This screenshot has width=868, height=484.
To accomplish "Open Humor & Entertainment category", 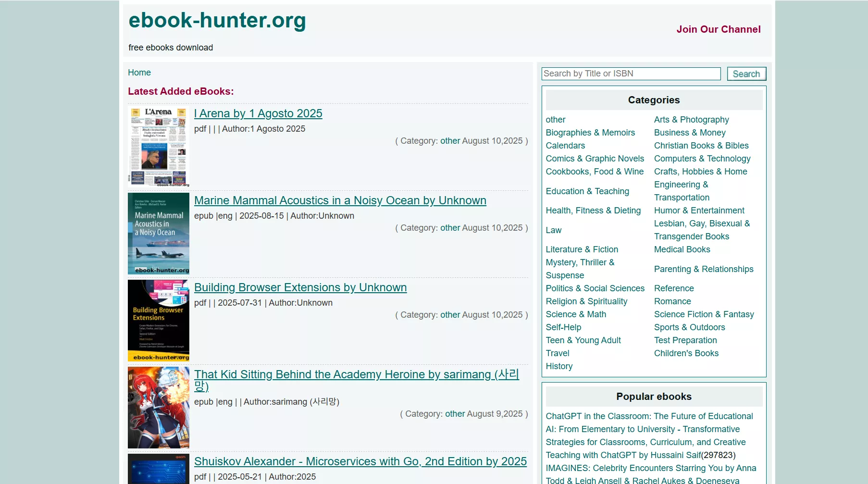I will coord(699,211).
